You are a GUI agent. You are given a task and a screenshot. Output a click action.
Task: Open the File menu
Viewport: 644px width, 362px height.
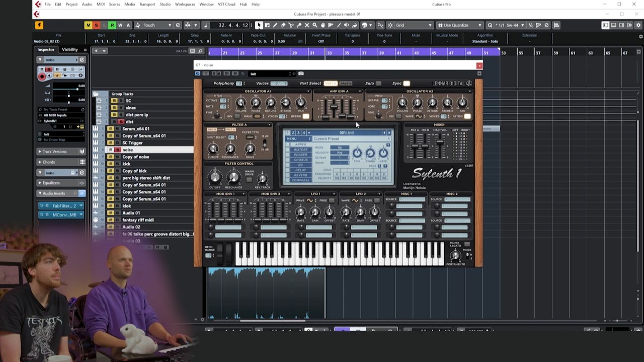click(x=47, y=4)
